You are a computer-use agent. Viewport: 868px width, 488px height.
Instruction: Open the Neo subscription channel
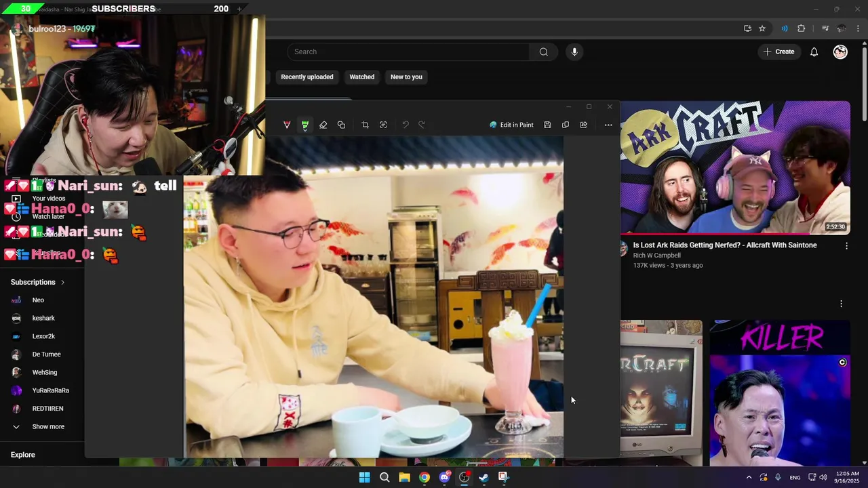38,300
